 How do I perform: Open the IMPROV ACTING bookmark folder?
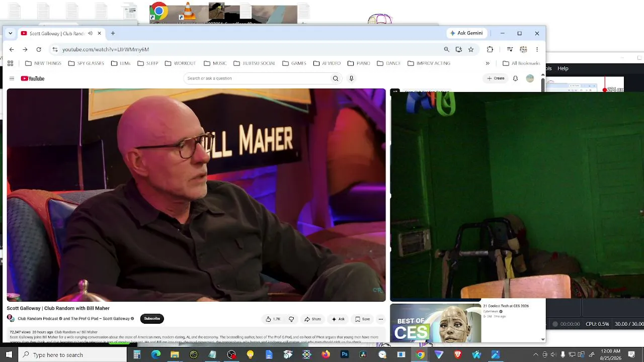(x=429, y=63)
